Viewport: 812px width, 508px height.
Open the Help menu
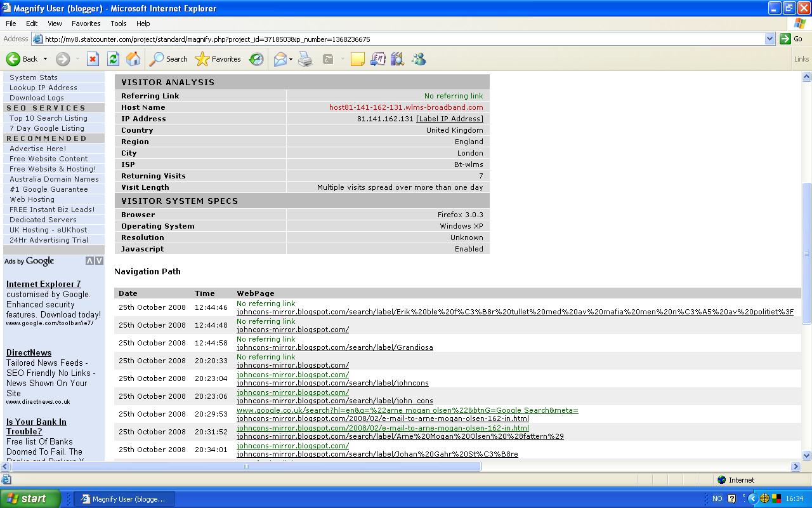(x=143, y=23)
